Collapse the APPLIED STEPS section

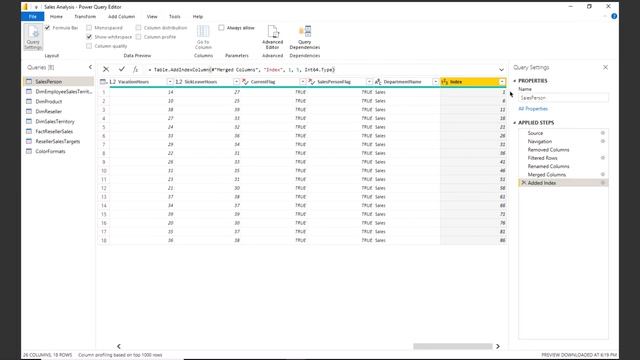(515, 123)
